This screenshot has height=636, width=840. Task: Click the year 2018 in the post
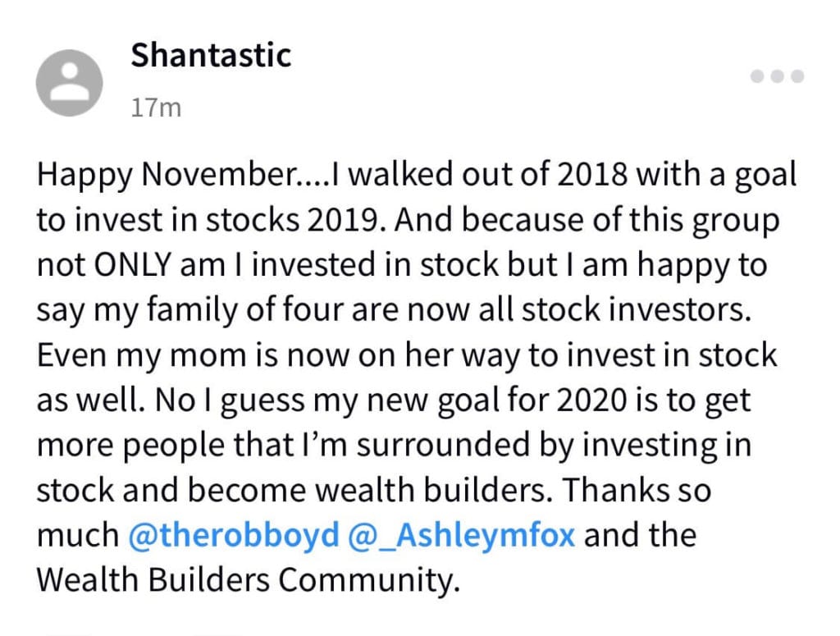tap(592, 176)
